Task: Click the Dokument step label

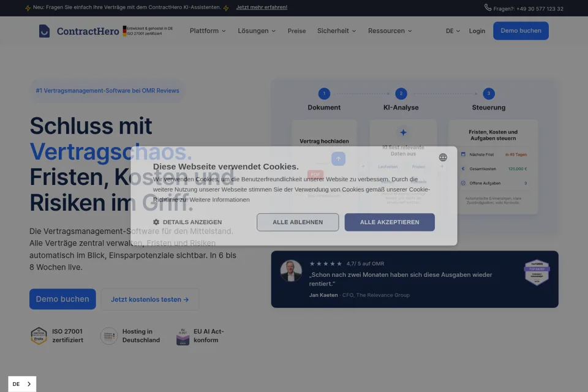Action: pos(324,107)
